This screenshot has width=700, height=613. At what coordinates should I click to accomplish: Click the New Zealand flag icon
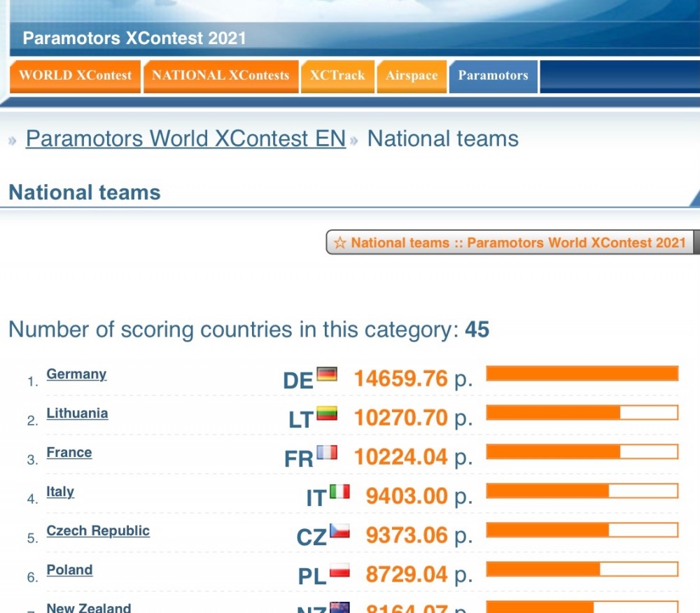339,607
